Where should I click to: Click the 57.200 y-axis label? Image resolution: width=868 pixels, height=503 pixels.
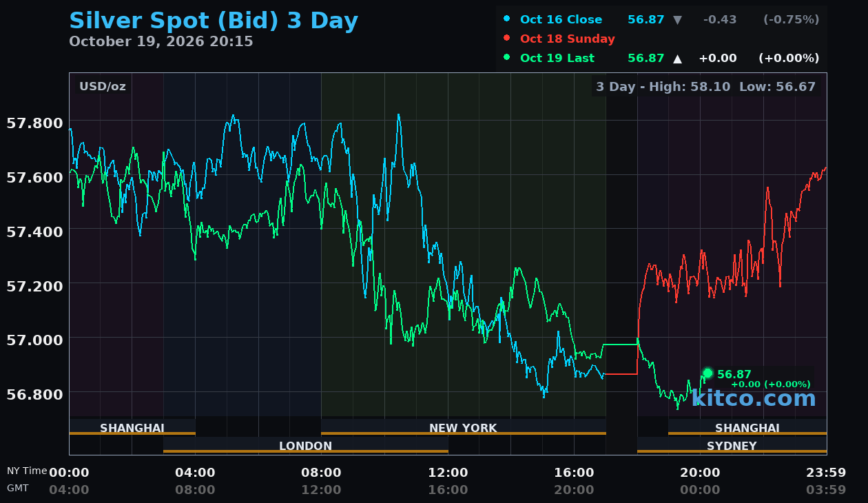(x=34, y=285)
